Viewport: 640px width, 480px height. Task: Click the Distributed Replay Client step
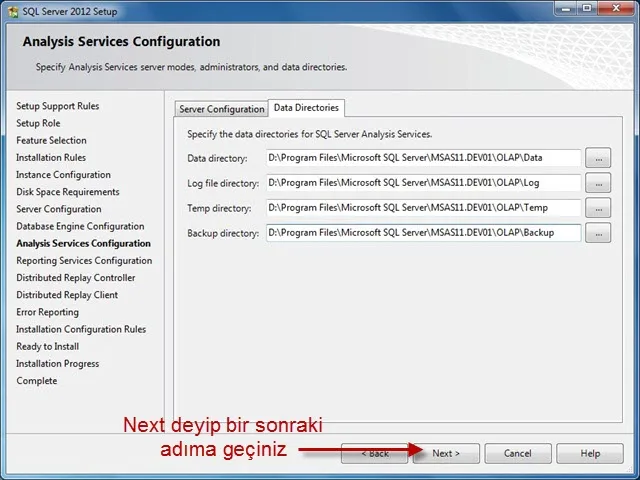tap(67, 295)
